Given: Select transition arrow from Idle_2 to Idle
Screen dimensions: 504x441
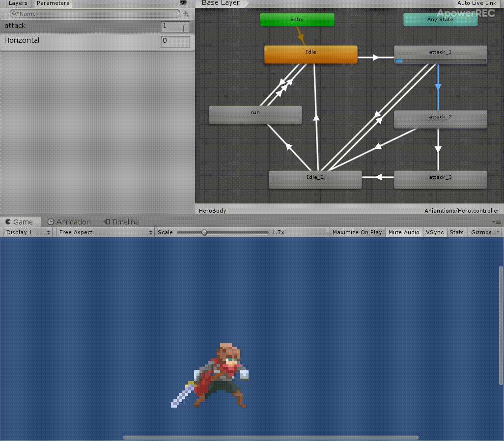Looking at the screenshot, I should [x=316, y=118].
